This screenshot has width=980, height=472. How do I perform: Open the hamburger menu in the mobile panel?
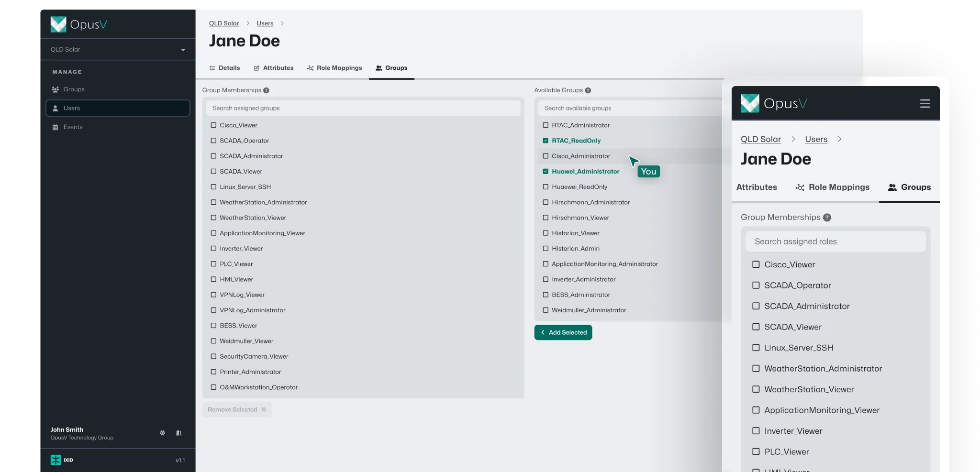pos(925,103)
